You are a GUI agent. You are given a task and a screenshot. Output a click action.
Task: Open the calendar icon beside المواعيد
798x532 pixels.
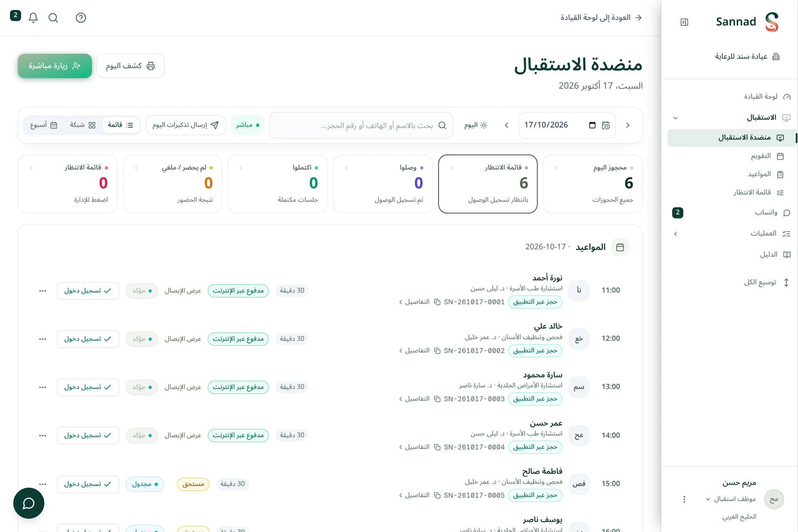point(620,247)
